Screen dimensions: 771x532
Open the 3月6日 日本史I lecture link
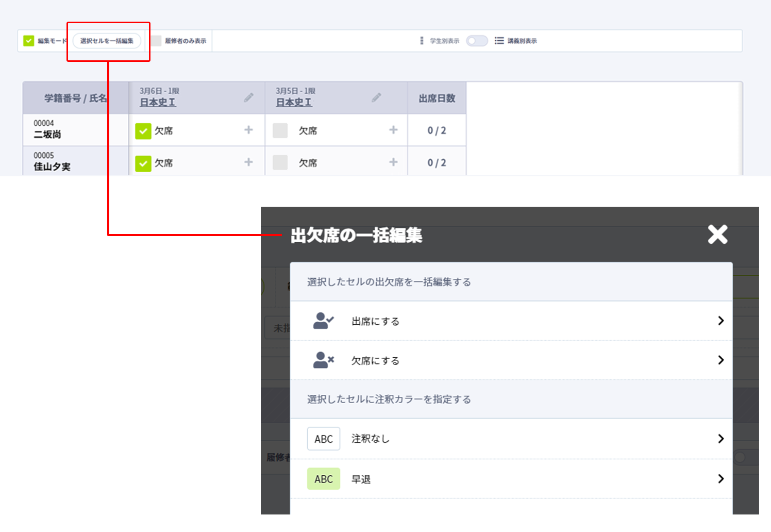click(158, 103)
